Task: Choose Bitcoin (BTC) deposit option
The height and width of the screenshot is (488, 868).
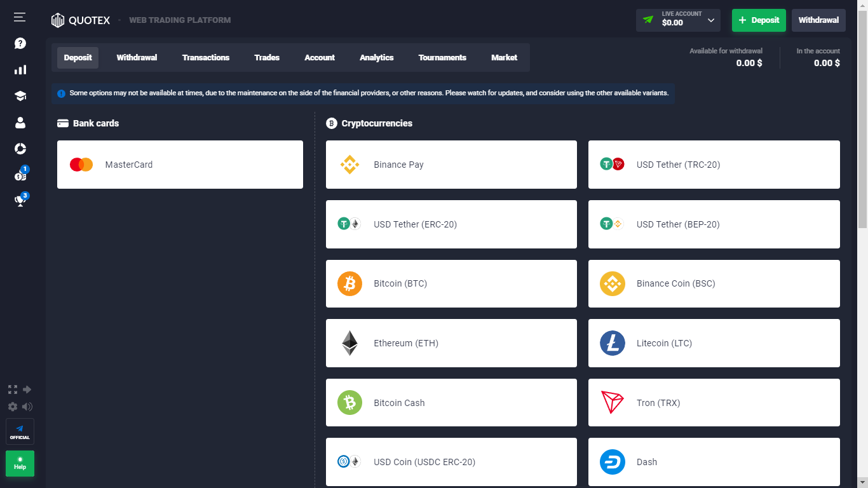Action: click(451, 283)
